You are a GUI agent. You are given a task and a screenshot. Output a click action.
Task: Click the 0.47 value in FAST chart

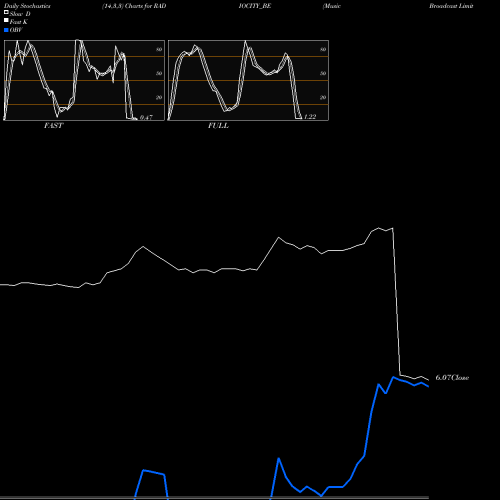146,117
